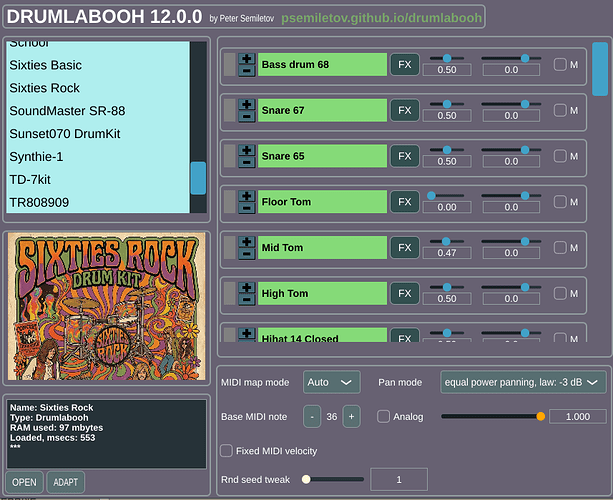Click the minus icon on Snare 67
The width and height of the screenshot is (613, 500).
[247, 117]
